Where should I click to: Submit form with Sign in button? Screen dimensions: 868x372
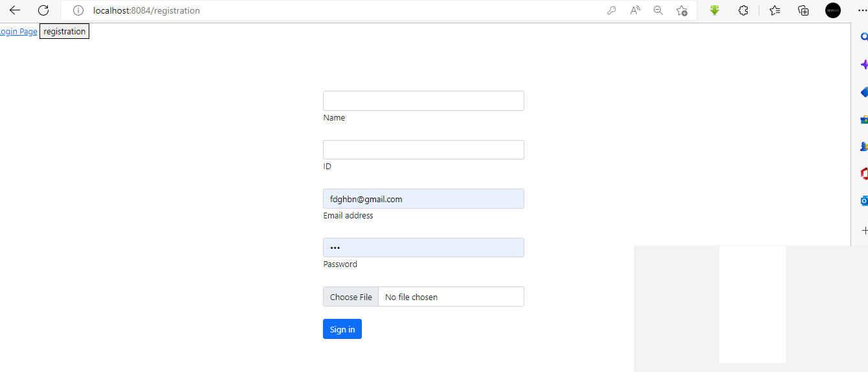[x=342, y=329]
